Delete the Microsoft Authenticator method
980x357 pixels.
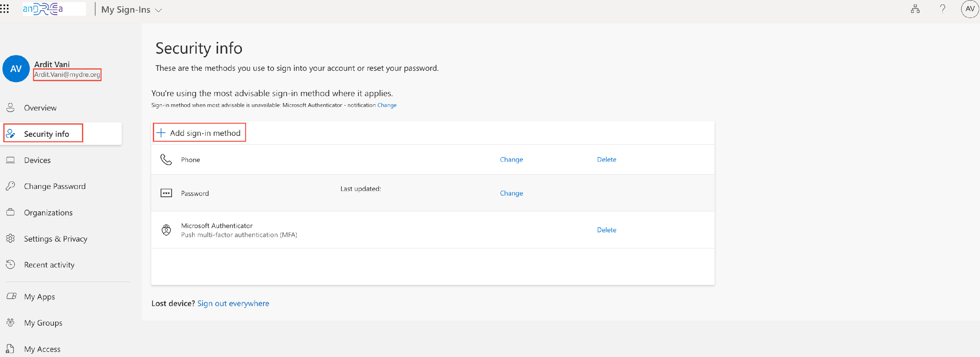pyautogui.click(x=606, y=230)
